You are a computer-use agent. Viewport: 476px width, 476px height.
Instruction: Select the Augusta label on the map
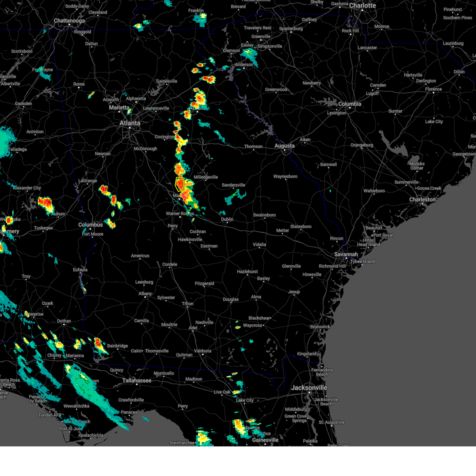(x=284, y=146)
